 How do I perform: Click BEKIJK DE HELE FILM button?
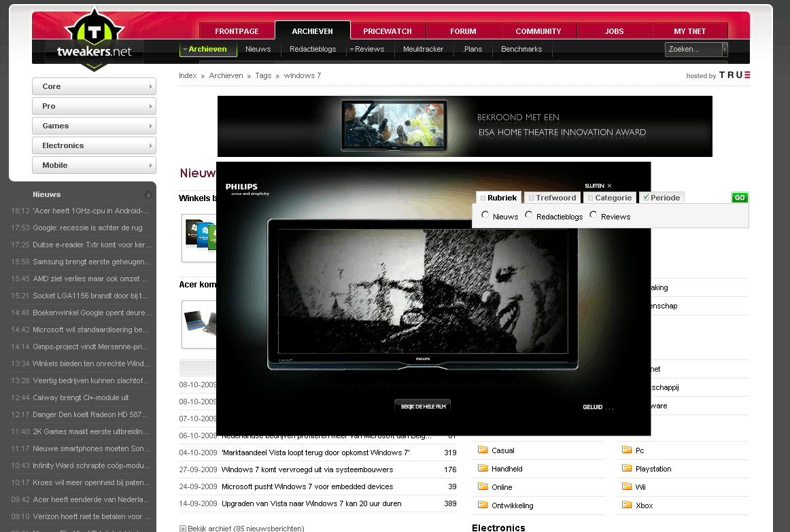tap(423, 406)
